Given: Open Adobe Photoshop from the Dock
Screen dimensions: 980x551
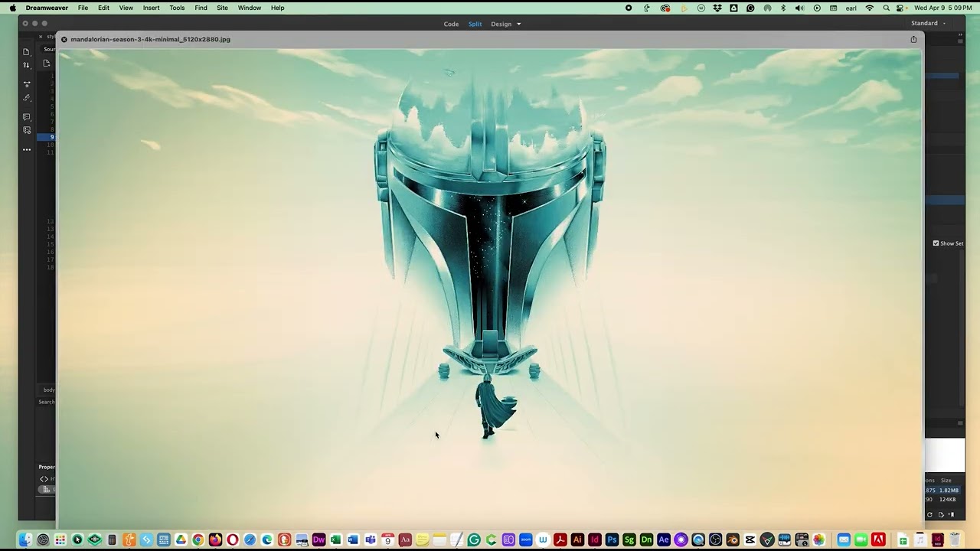Looking at the screenshot, I should [x=612, y=540].
